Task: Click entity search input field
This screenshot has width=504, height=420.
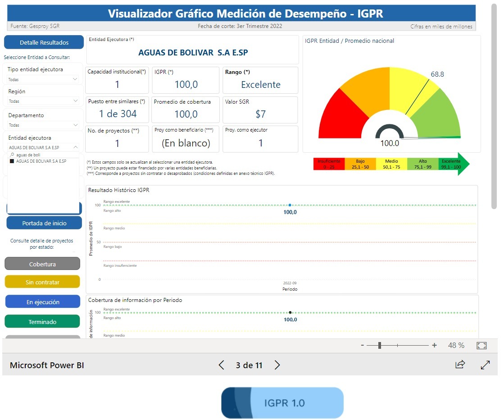Action: [x=45, y=155]
